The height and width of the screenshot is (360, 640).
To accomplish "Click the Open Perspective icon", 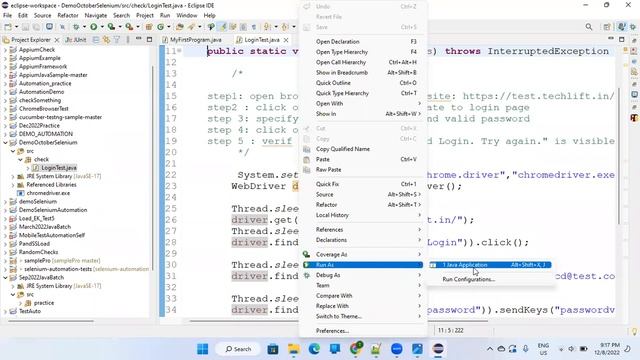I will 607,27.
